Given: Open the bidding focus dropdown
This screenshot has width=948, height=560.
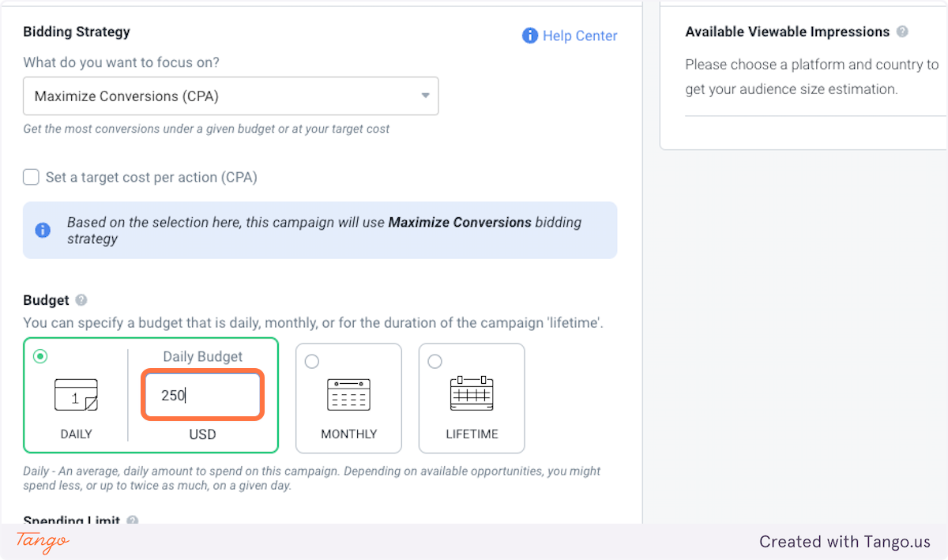Looking at the screenshot, I should pyautogui.click(x=230, y=96).
